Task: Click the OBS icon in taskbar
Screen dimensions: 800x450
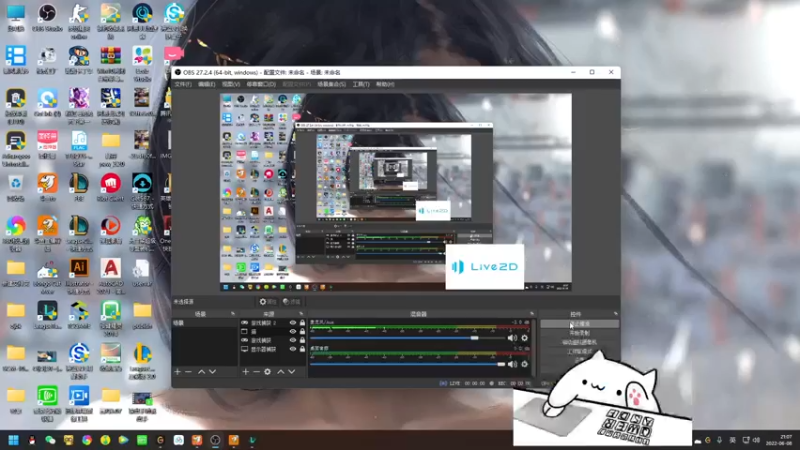Action: point(215,440)
